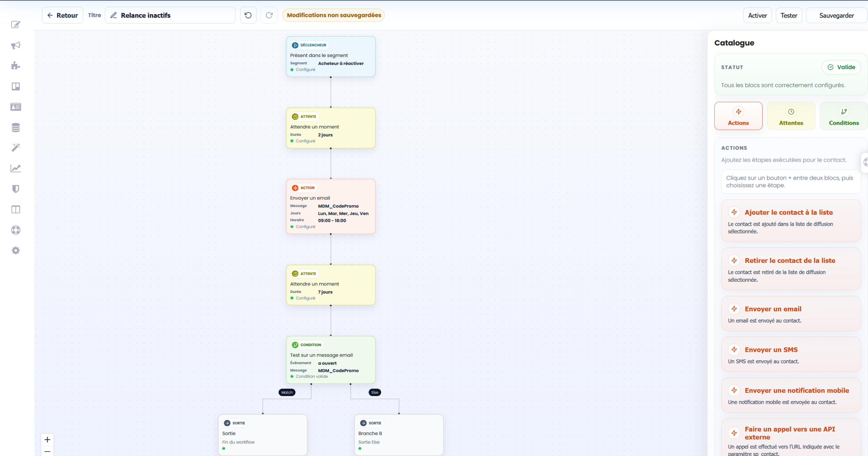Open the settings gear sidebar icon
Viewport: 868px width, 456px height.
pos(16,251)
